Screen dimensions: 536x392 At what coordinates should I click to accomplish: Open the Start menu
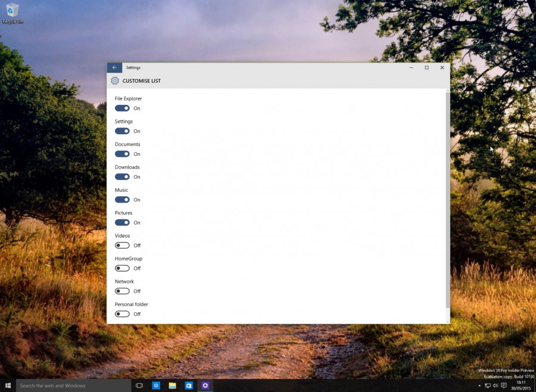8,385
